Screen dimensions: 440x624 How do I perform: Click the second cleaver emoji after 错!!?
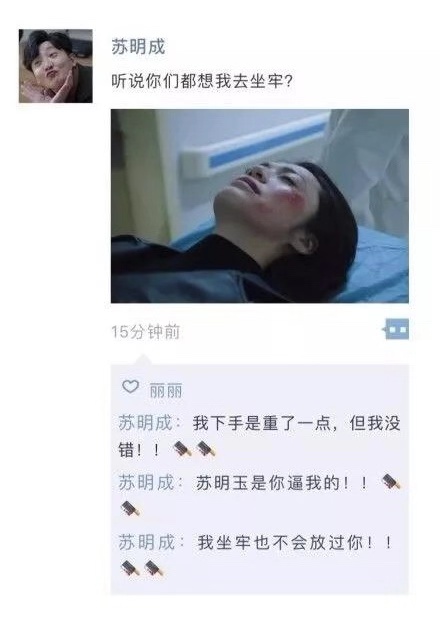click(206, 449)
